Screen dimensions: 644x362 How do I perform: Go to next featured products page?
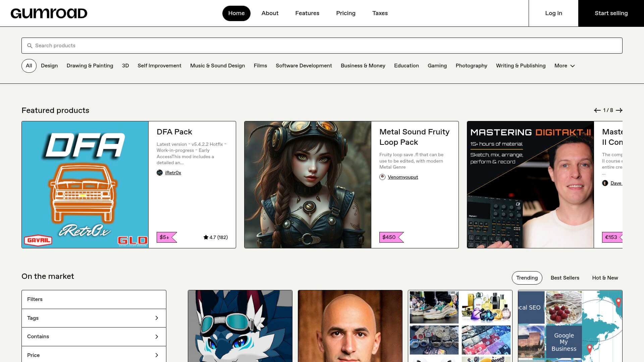619,110
